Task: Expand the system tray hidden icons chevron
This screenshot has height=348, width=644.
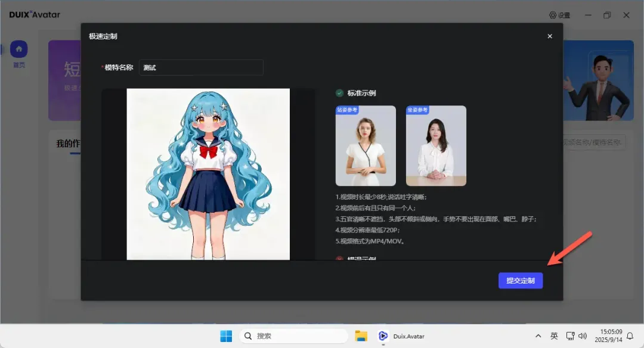Action: pyautogui.click(x=538, y=336)
